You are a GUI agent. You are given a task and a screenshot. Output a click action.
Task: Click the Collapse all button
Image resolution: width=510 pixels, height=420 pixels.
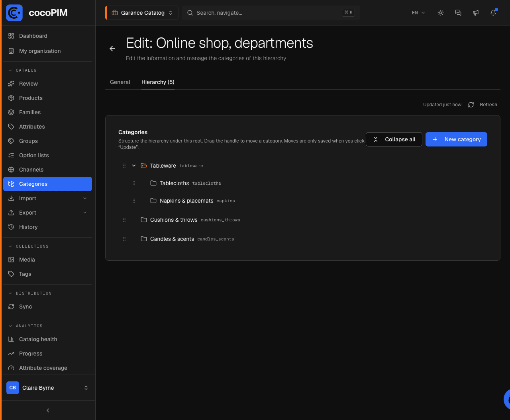click(394, 139)
